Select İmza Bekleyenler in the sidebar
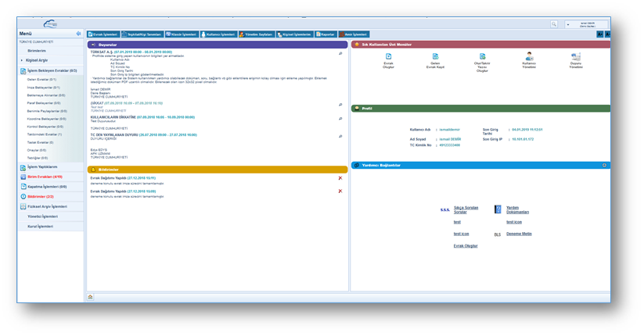644x336 pixels. pyautogui.click(x=43, y=88)
